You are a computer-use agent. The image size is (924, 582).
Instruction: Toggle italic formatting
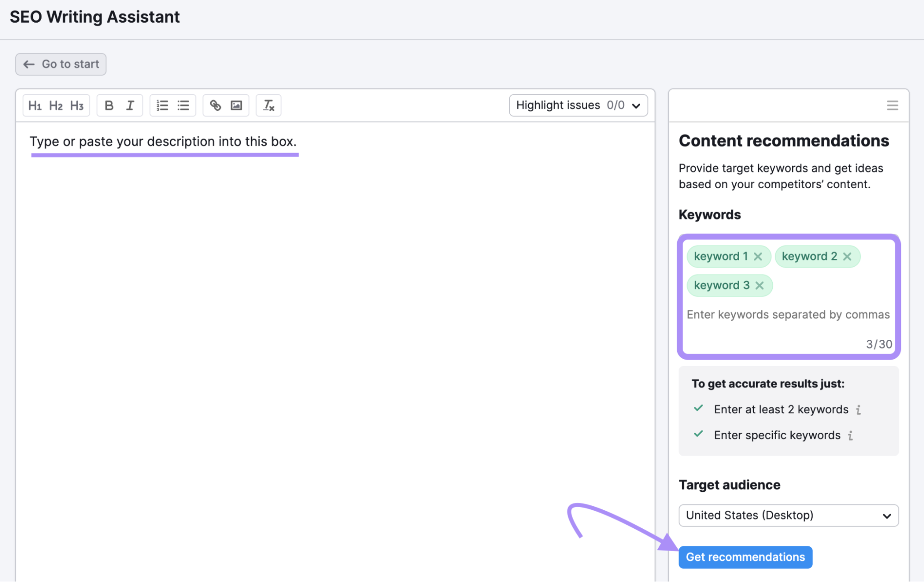pyautogui.click(x=130, y=105)
